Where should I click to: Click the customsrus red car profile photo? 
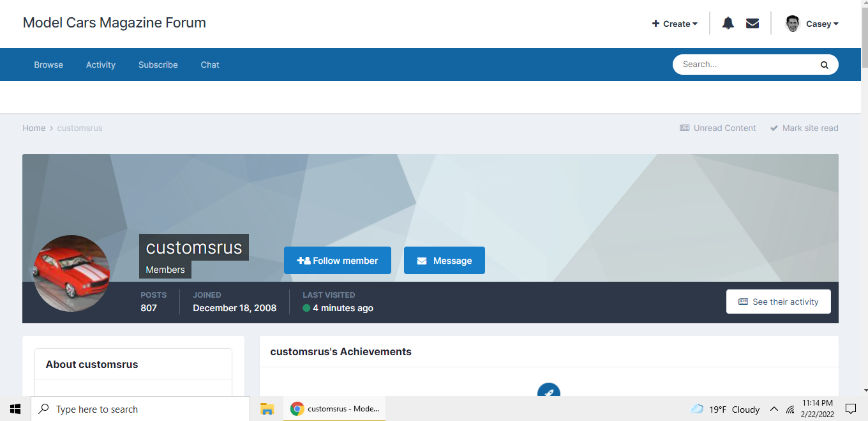pyautogui.click(x=71, y=273)
